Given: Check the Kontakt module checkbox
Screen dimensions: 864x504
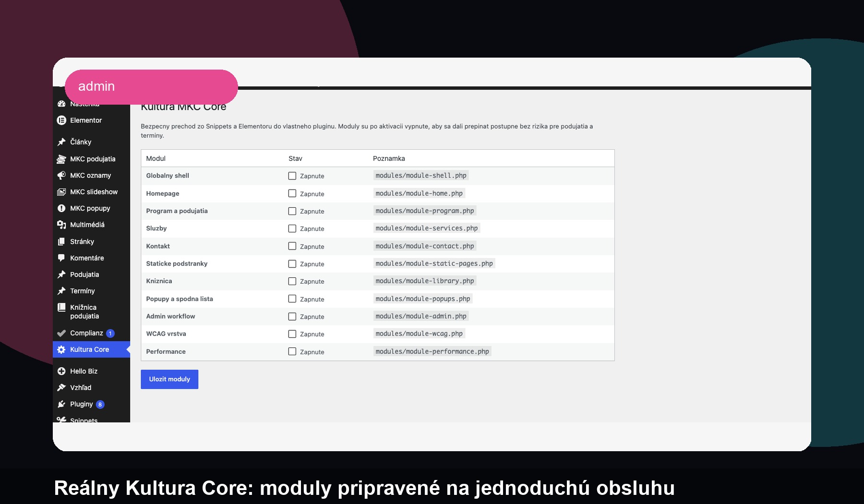Looking at the screenshot, I should (292, 246).
